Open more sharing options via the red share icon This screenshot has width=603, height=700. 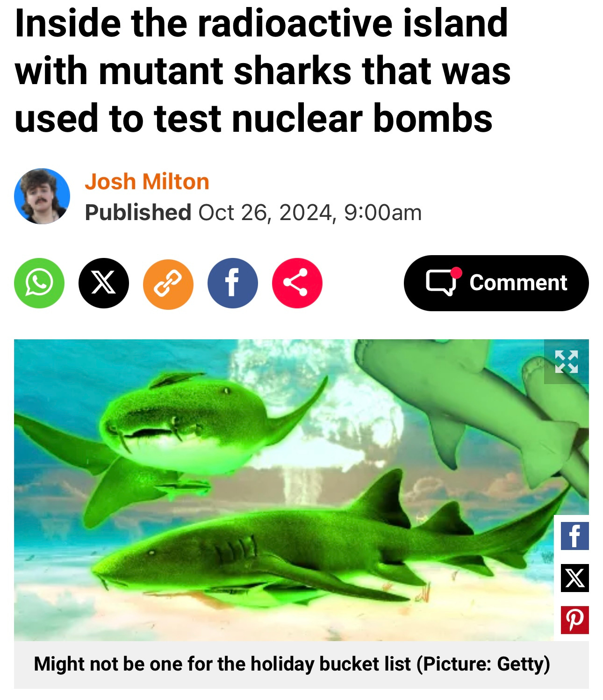pyautogui.click(x=297, y=283)
